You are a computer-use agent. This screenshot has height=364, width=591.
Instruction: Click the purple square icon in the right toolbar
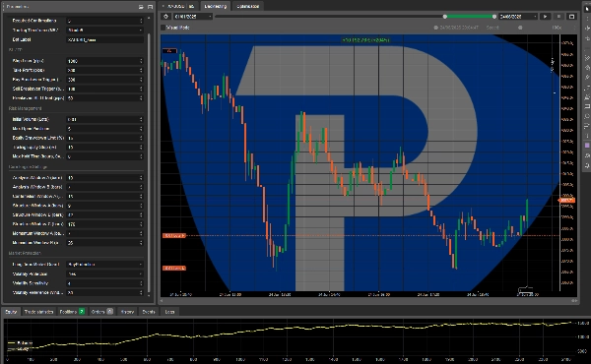tap(587, 146)
